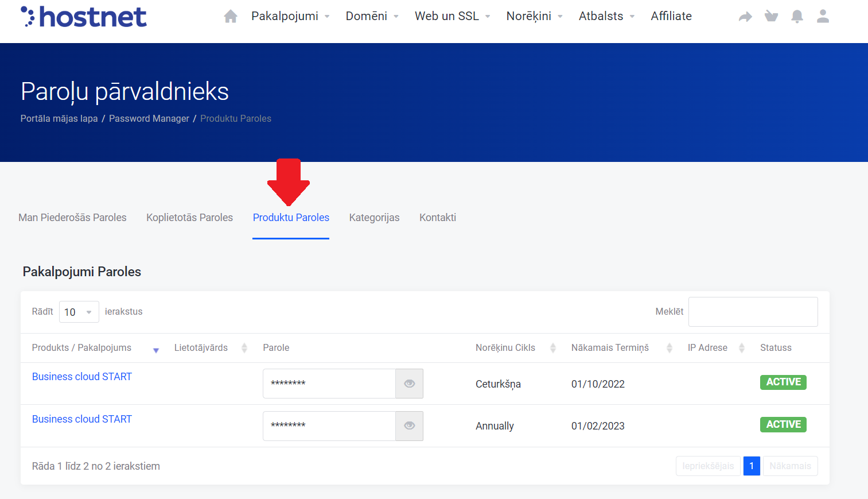Open the entries-per-page dropdown showing 10
Screen dimensions: 868x499
click(79, 312)
